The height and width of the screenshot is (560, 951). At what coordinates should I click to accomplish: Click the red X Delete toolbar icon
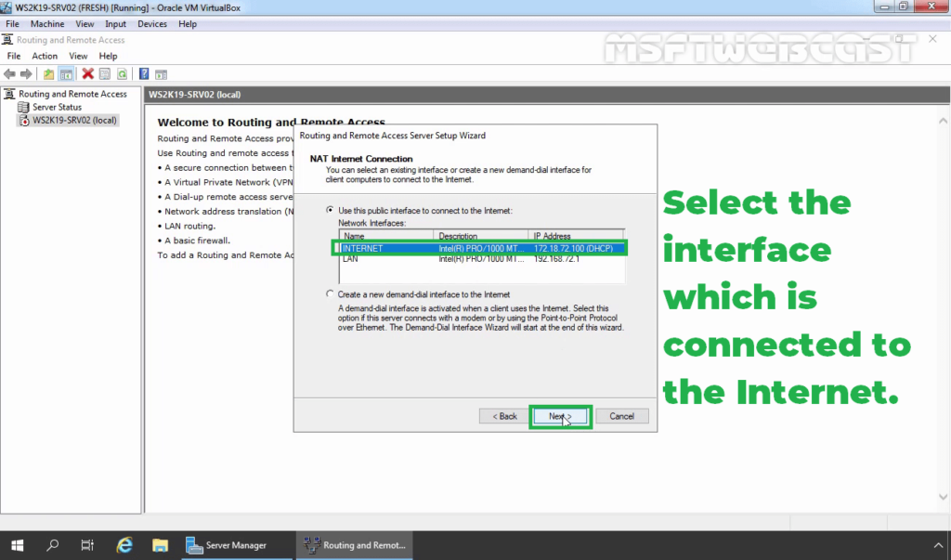(x=88, y=74)
